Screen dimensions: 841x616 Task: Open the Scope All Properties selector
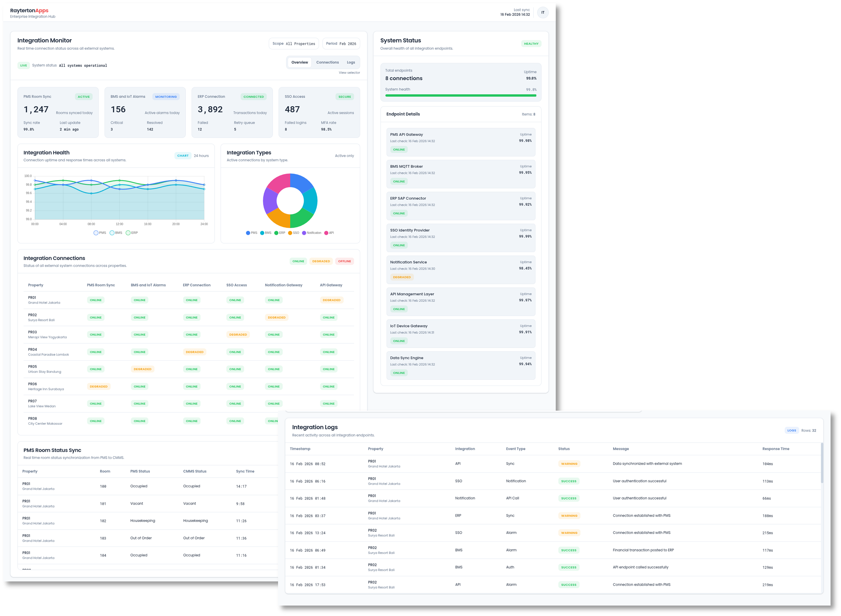click(294, 44)
